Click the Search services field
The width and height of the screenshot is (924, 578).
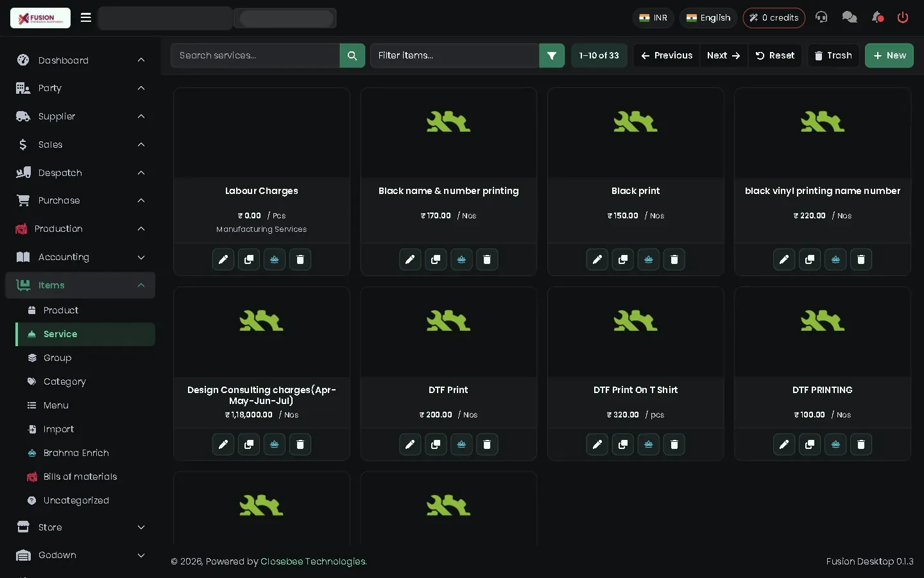click(255, 56)
